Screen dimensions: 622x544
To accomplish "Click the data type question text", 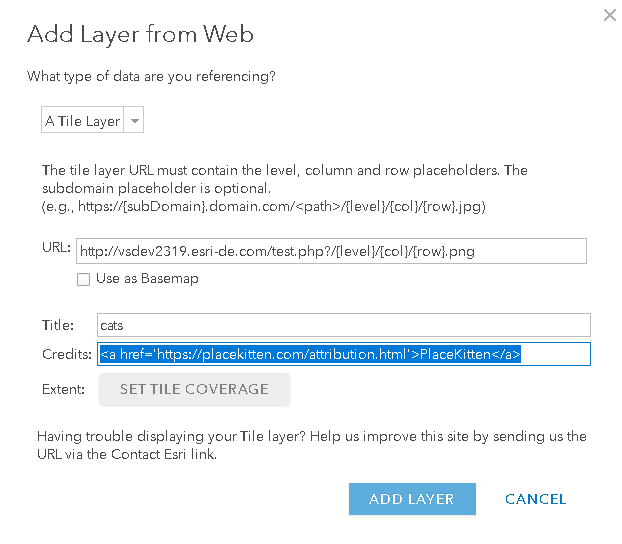I will (151, 76).
